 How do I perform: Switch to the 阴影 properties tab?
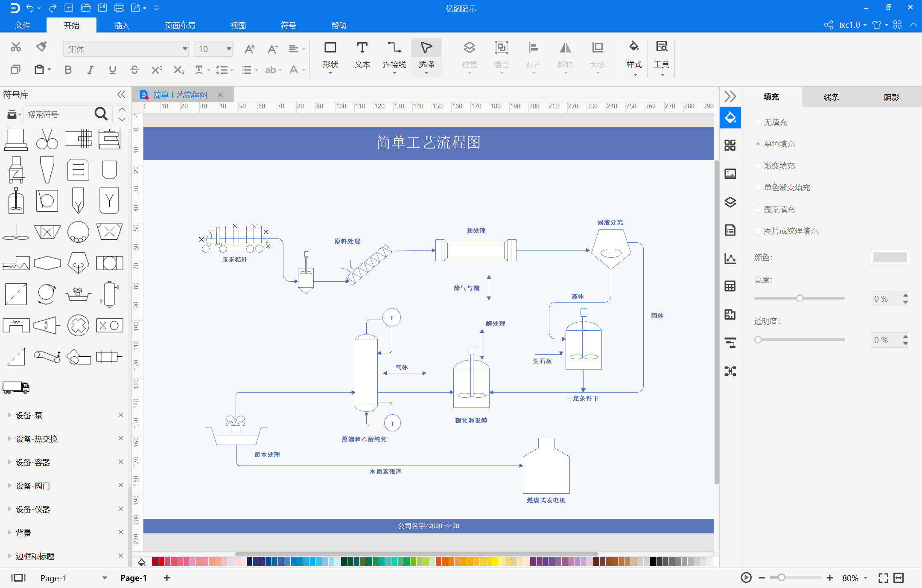[891, 97]
